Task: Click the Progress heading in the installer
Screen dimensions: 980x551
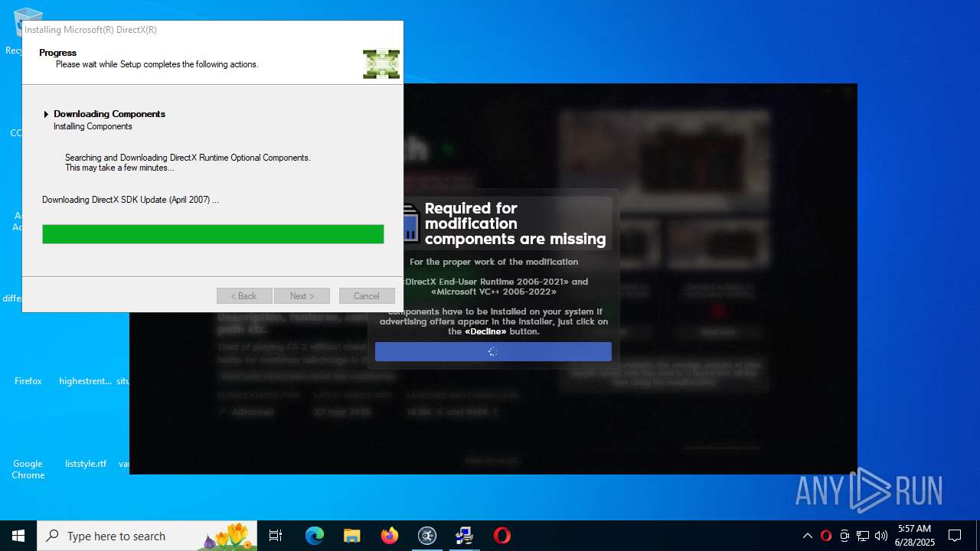Action: pos(58,53)
